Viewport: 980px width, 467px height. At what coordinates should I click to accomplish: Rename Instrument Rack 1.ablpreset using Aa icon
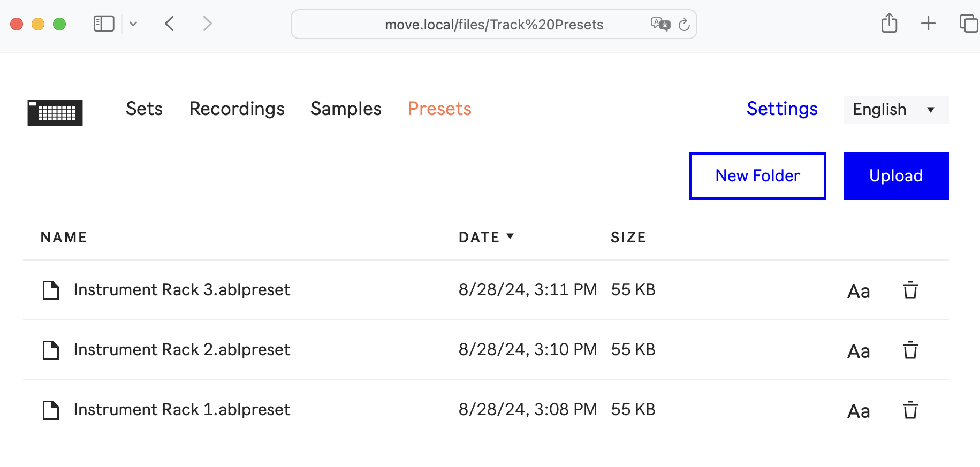(x=859, y=411)
